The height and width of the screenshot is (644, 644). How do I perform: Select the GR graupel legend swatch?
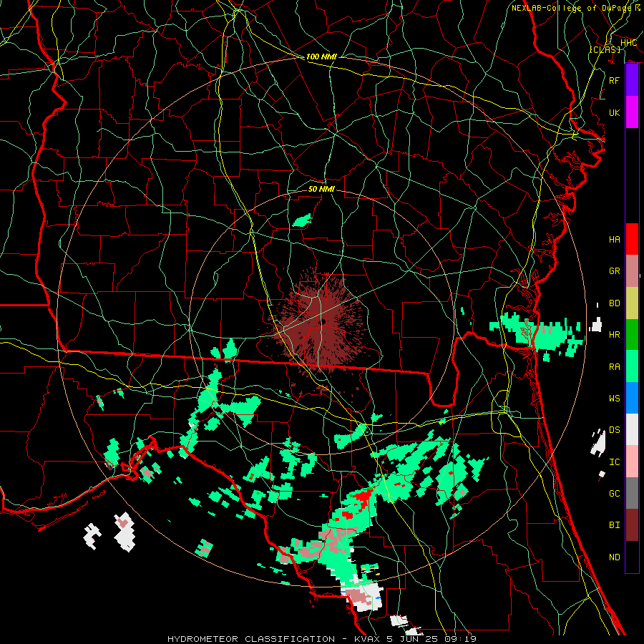click(632, 271)
